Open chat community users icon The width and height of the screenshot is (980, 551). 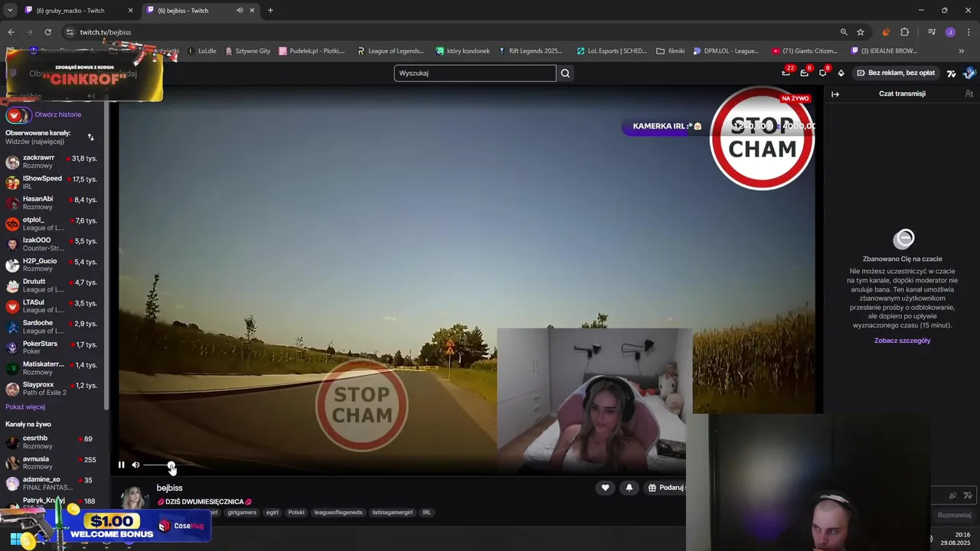[x=969, y=93]
